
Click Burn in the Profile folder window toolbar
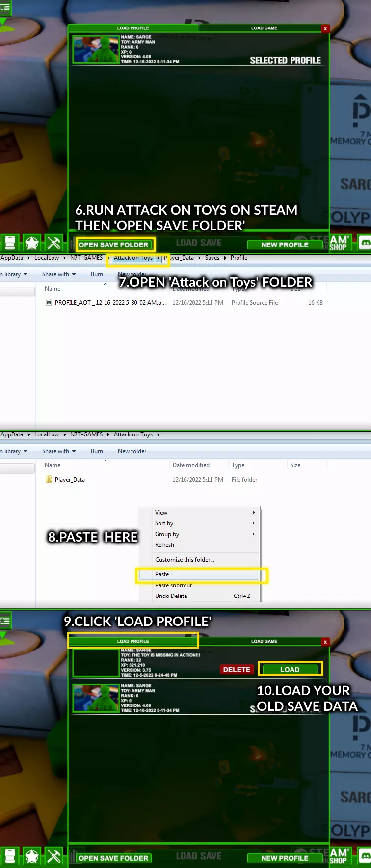(97, 274)
